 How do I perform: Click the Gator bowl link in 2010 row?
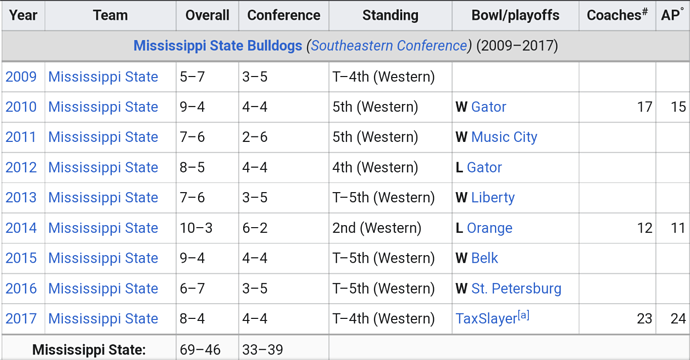click(488, 107)
